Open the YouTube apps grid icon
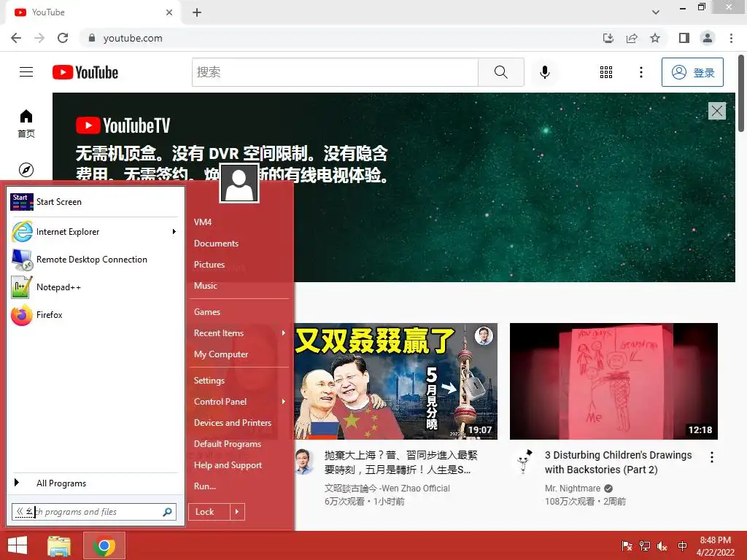This screenshot has width=747, height=560. [606, 72]
